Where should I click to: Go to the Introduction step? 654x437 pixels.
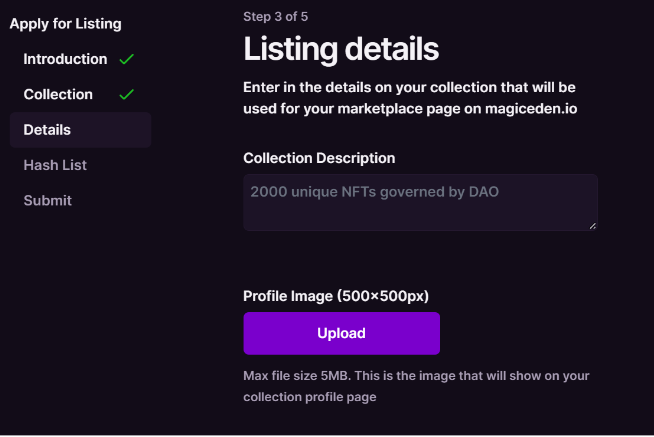pyautogui.click(x=65, y=59)
